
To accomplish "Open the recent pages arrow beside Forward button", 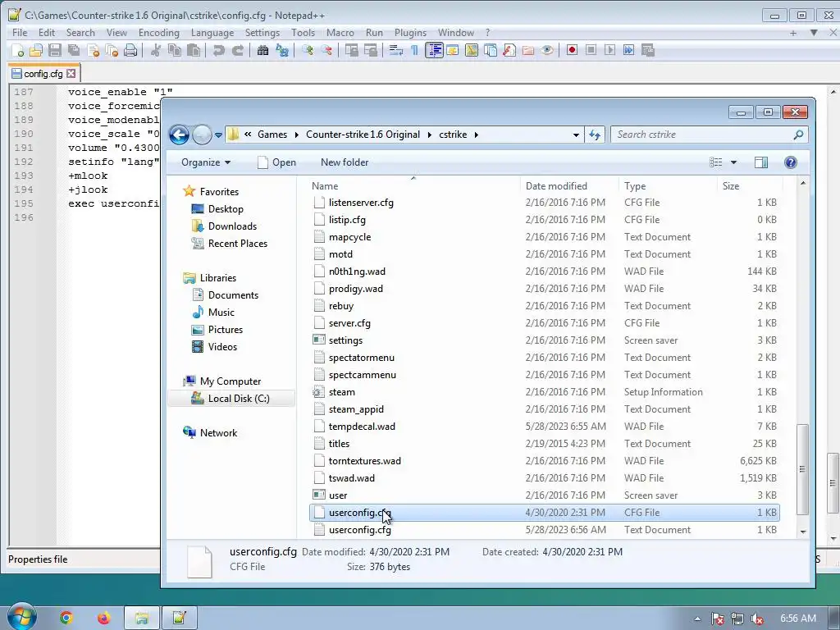I will coord(218,135).
